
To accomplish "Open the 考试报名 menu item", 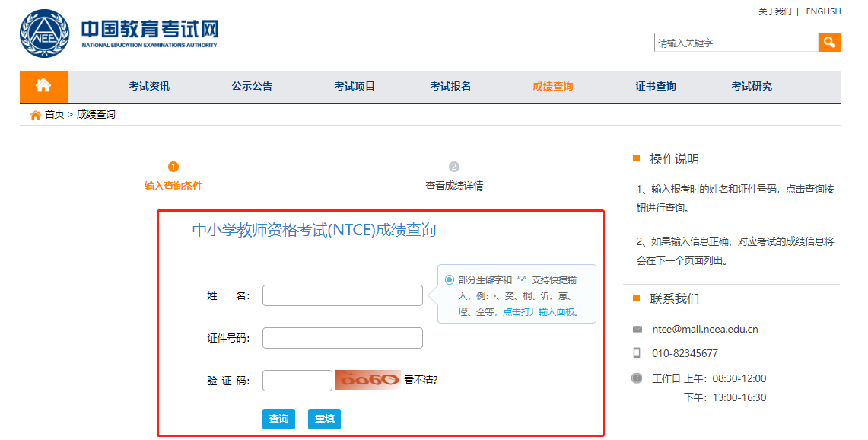I will coord(450,86).
